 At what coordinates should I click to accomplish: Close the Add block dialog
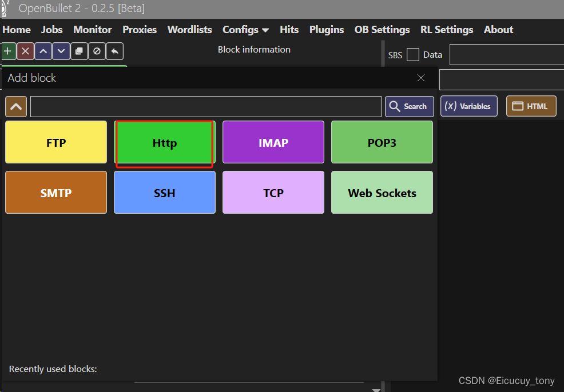pos(421,78)
